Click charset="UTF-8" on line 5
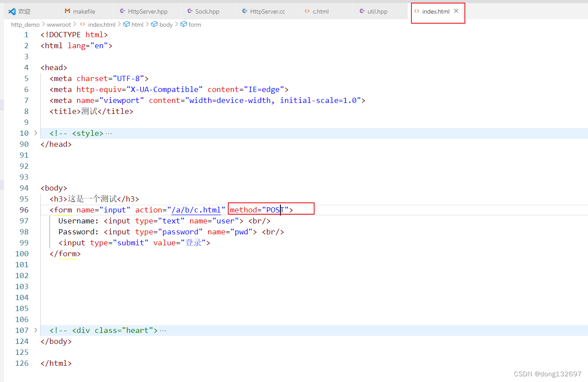The height and width of the screenshot is (382, 588). [x=110, y=78]
